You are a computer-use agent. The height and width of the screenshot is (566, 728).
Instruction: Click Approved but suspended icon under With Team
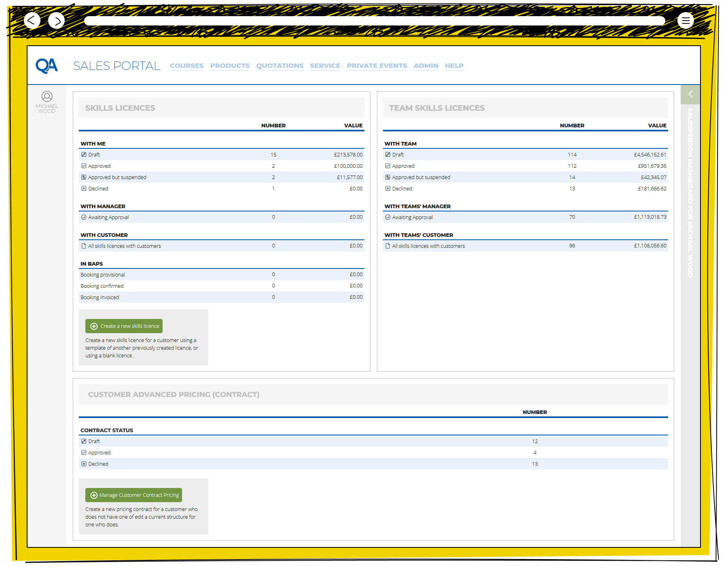[x=387, y=177]
